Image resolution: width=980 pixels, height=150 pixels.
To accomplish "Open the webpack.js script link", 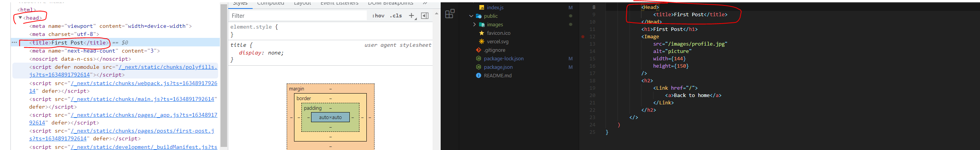I will pos(144,83).
